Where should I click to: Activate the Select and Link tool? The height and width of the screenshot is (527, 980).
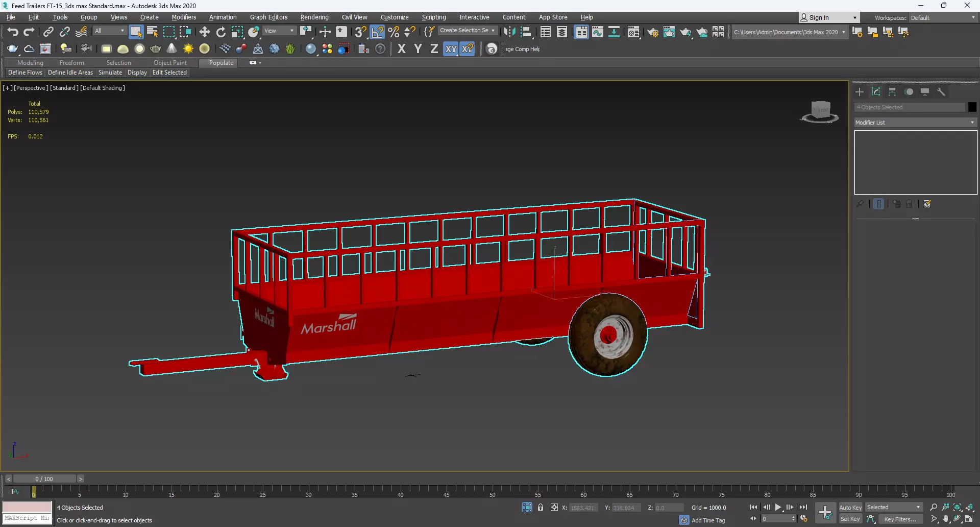pos(48,32)
